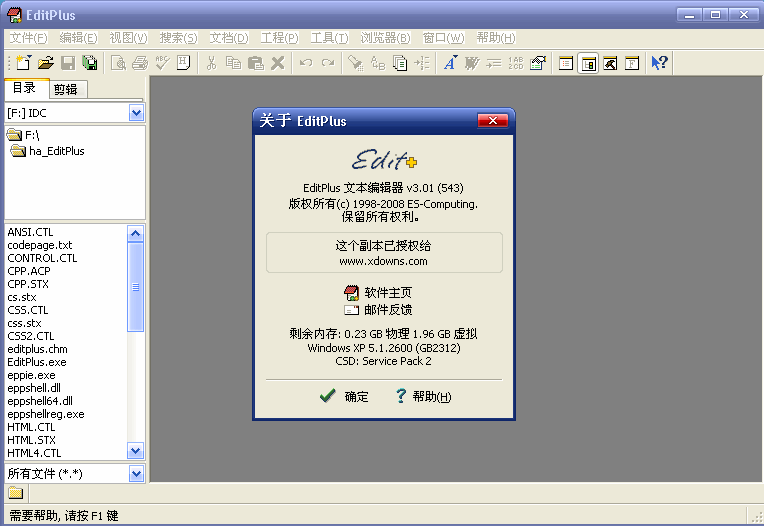Click the 软件主页 home page icon
Image resolution: width=764 pixels, height=526 pixels.
click(351, 293)
